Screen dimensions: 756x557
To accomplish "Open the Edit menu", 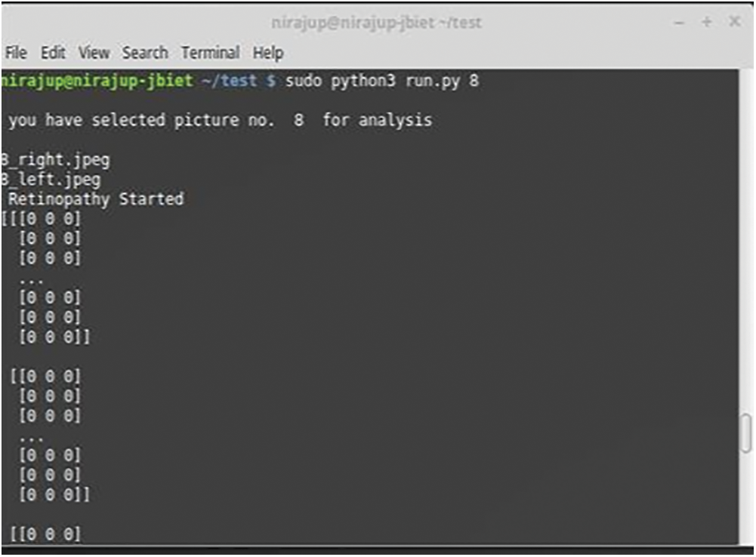I will (53, 53).
